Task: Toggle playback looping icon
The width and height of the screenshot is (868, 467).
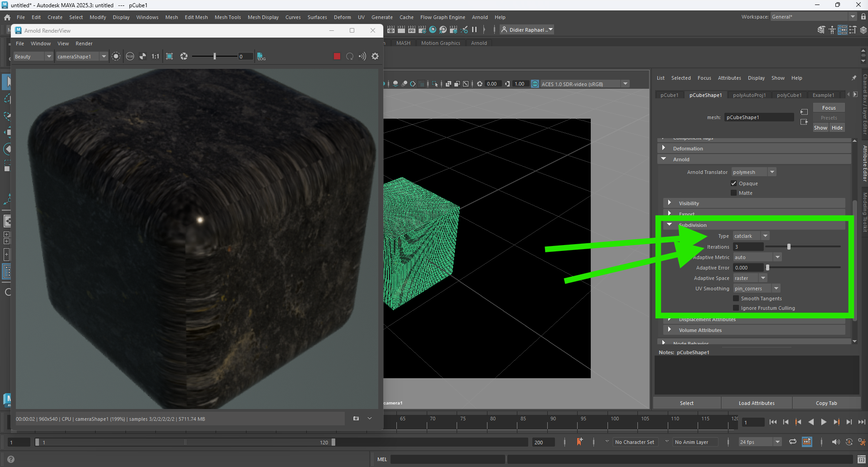Action: coord(793,442)
